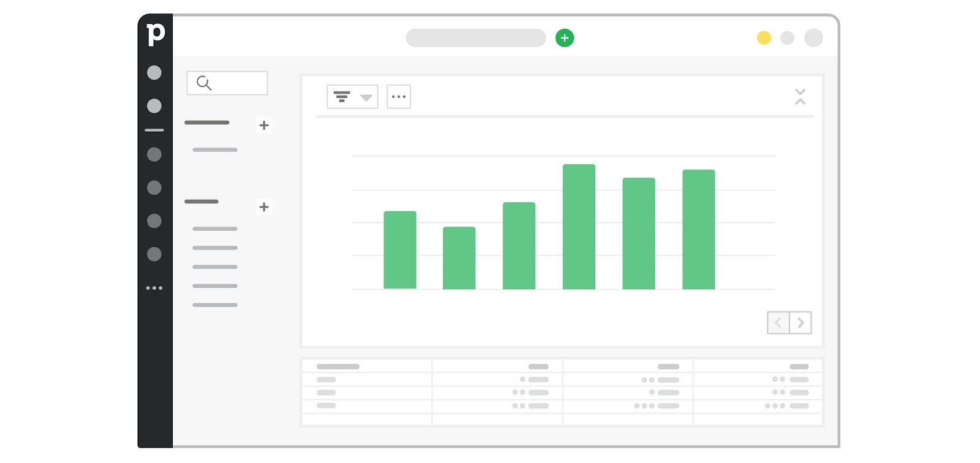Click the search magnifier icon

click(x=204, y=83)
